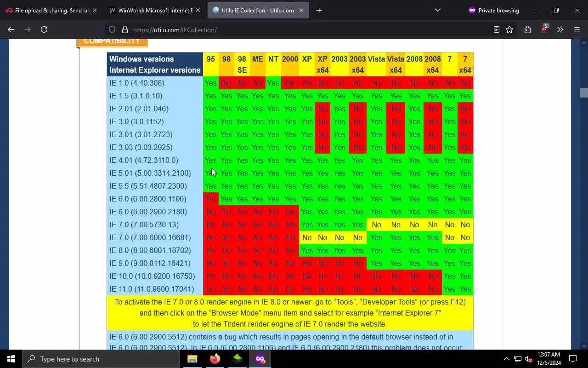Viewport: 588px width, 368px height.
Task: Click the taskbar search box
Action: (x=101, y=359)
